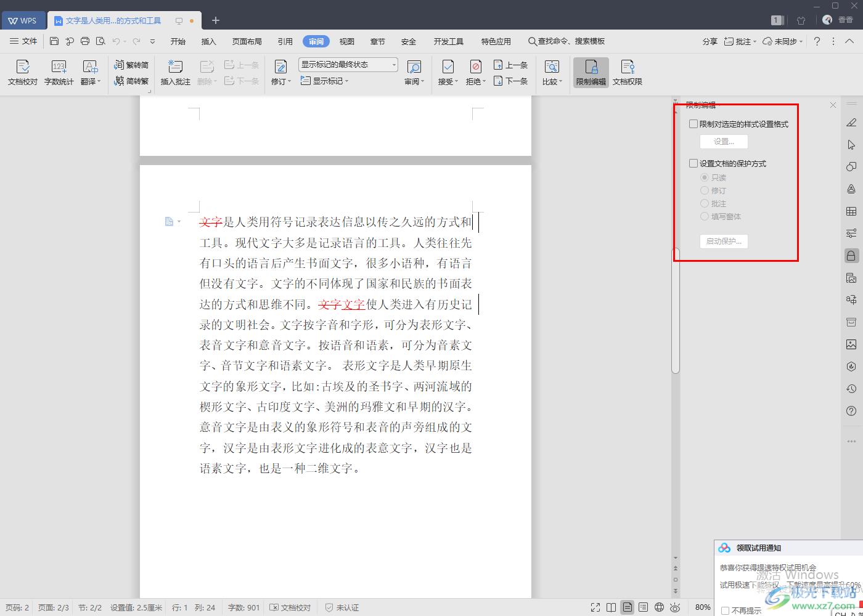Image resolution: width=863 pixels, height=616 pixels.
Task: Click the WPS home tab
Action: (x=23, y=20)
